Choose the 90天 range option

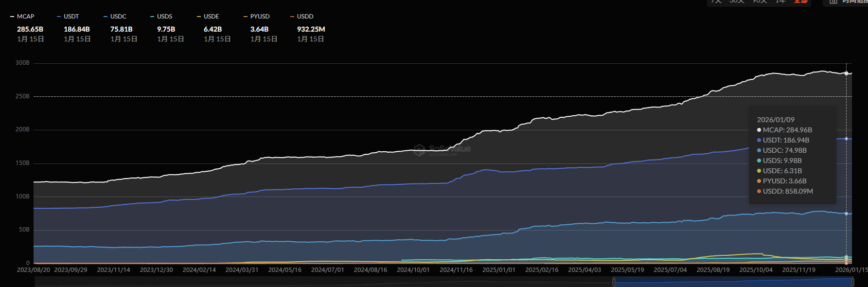pos(760,2)
